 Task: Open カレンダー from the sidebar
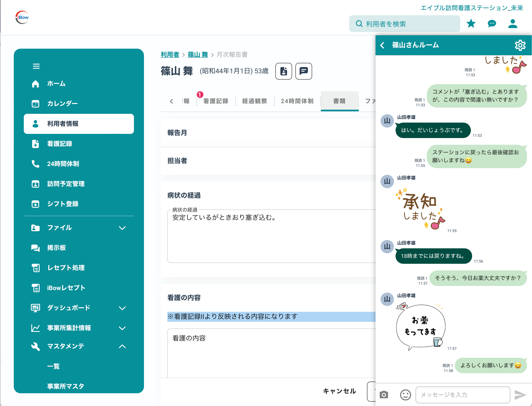tap(62, 103)
